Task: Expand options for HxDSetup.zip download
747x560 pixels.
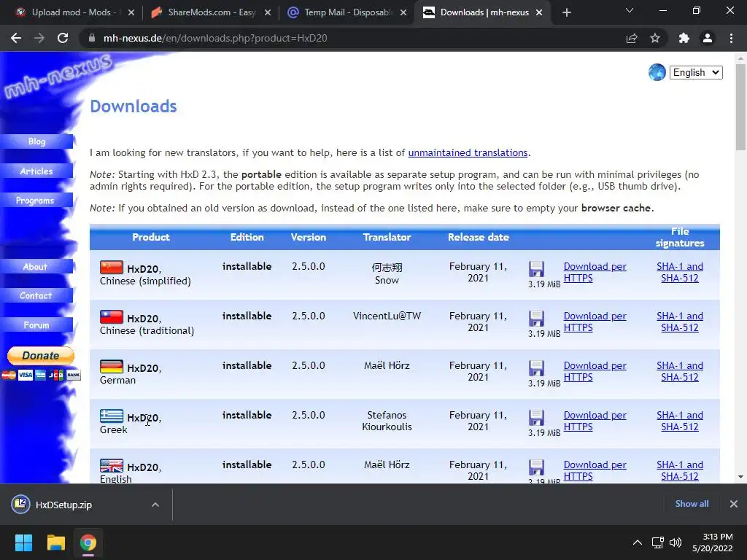Action: [155, 505]
